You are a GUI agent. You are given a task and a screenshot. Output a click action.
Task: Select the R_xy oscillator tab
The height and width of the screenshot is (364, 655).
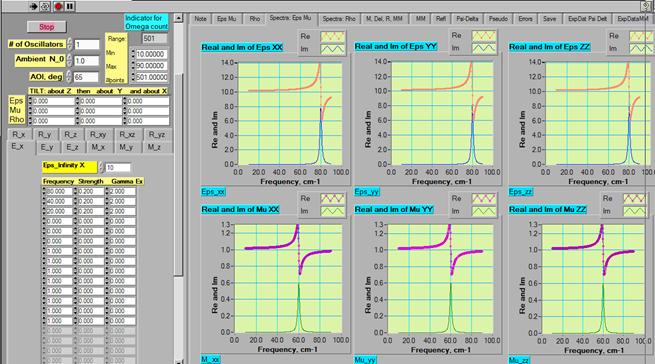coord(98,135)
